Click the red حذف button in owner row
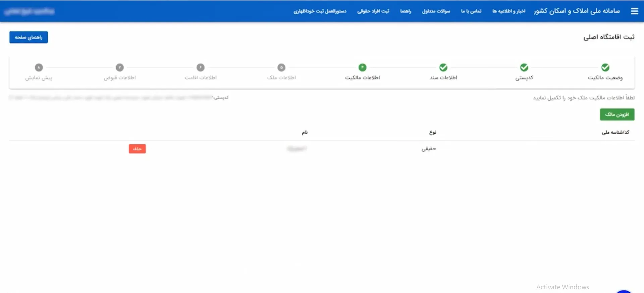 (137, 149)
